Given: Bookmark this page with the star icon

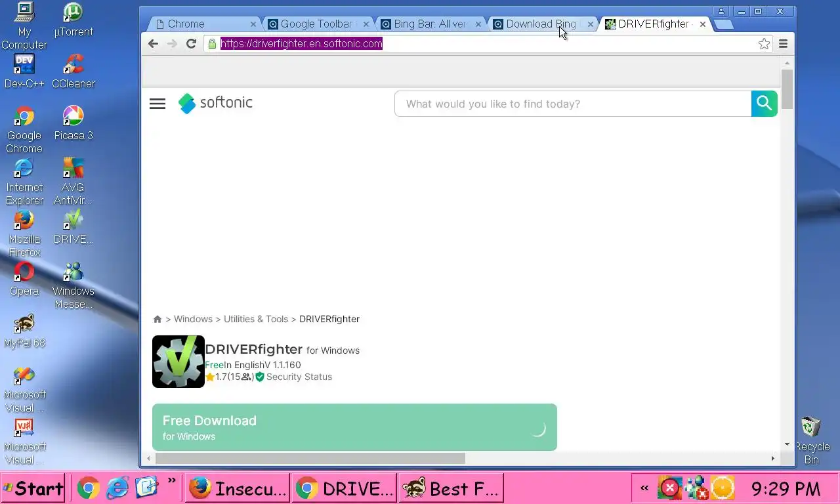Looking at the screenshot, I should click(764, 44).
